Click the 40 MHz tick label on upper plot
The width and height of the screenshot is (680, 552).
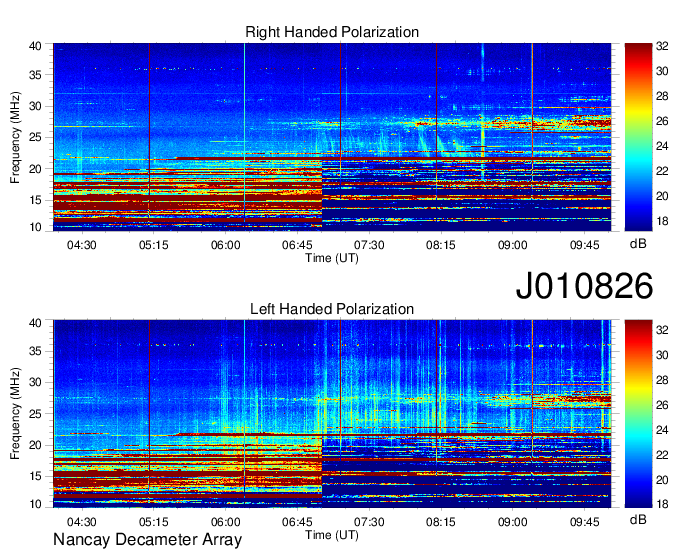35,46
